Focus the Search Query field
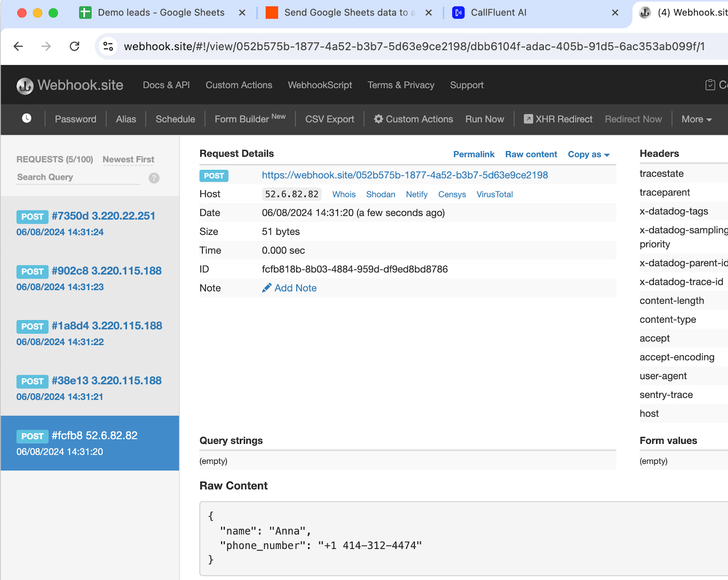The width and height of the screenshot is (728, 580). tap(78, 177)
